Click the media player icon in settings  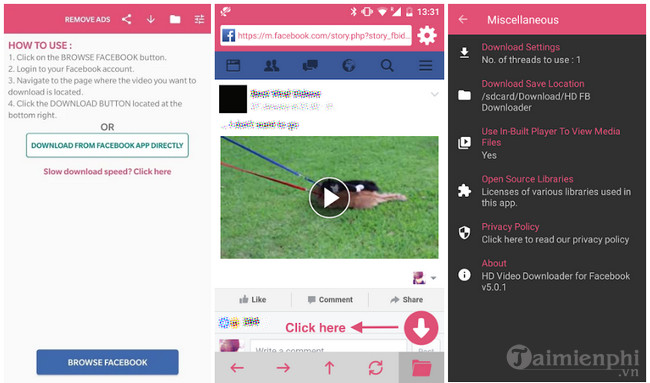pos(464,143)
